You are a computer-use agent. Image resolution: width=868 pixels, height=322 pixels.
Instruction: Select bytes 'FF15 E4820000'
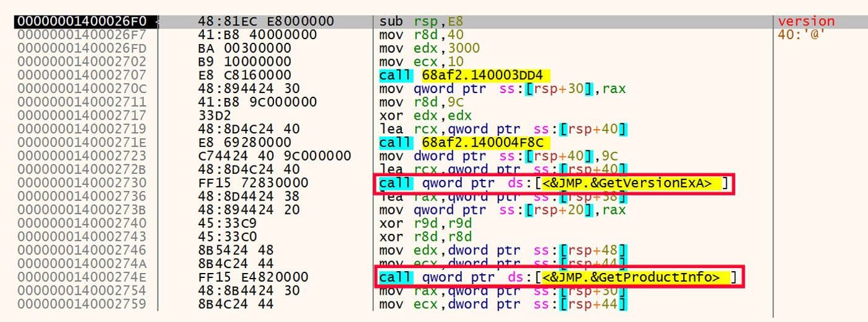[253, 277]
